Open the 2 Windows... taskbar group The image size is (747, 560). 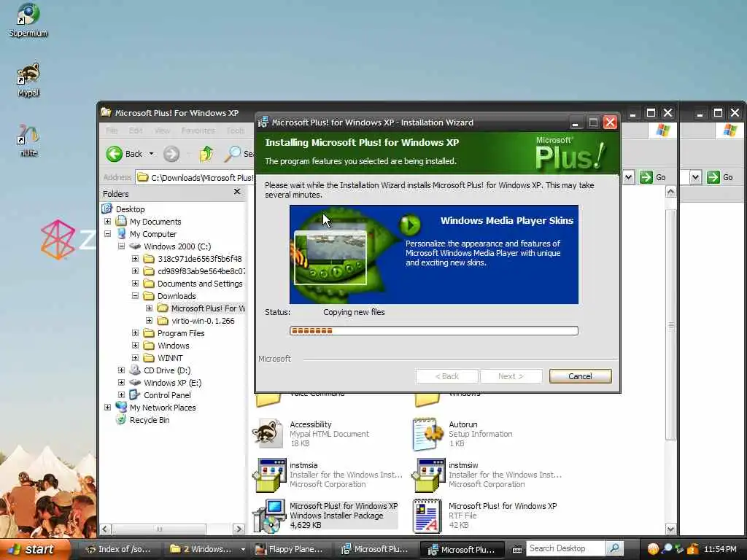tap(206, 550)
